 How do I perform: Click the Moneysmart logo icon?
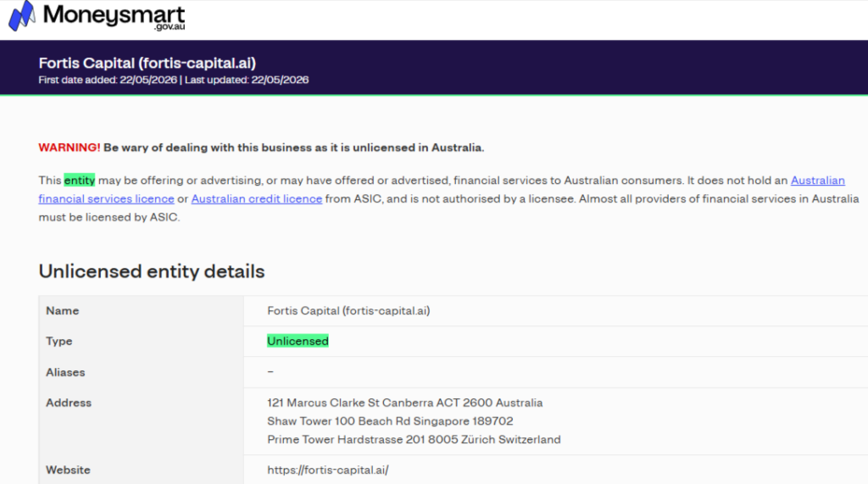tap(21, 15)
